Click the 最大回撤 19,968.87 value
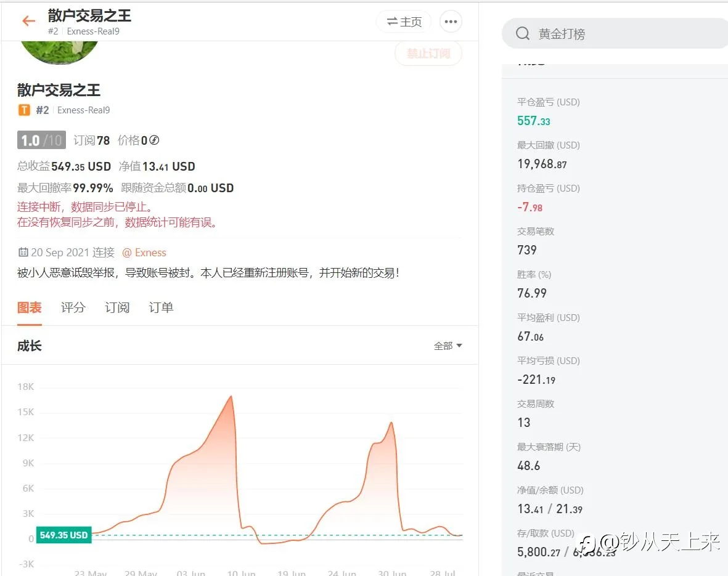 542,164
